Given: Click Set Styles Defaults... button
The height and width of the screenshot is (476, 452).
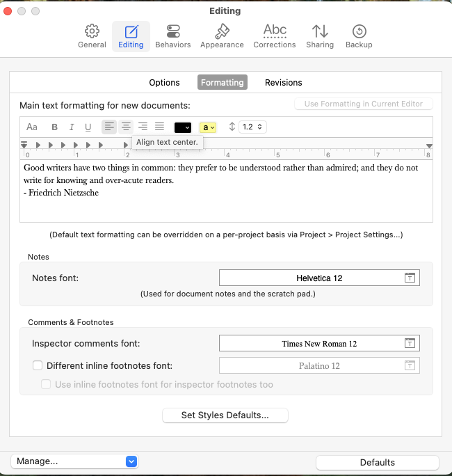Looking at the screenshot, I should point(225,415).
